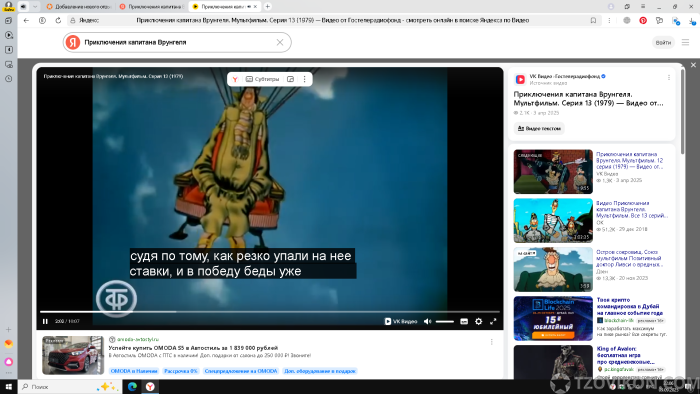700x394 pixels.
Task: Open sidebar screen capture icon
Action: [8, 64]
